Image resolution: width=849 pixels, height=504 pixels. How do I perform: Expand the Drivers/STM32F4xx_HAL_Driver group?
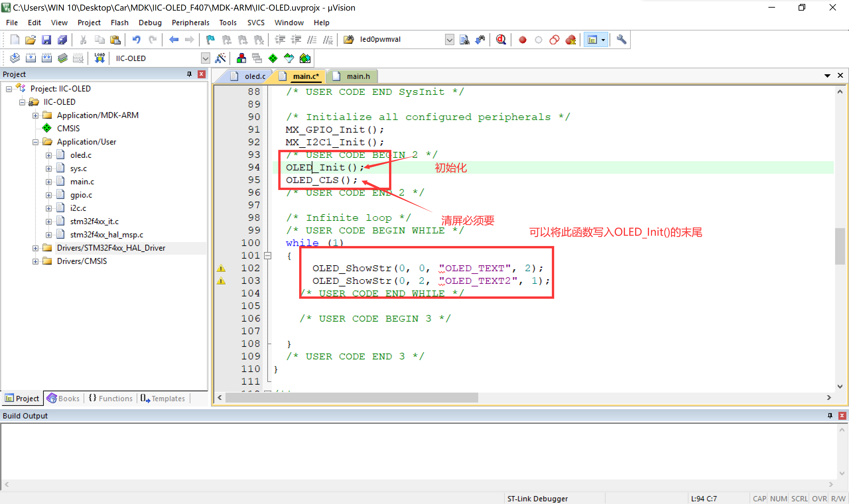coord(36,248)
